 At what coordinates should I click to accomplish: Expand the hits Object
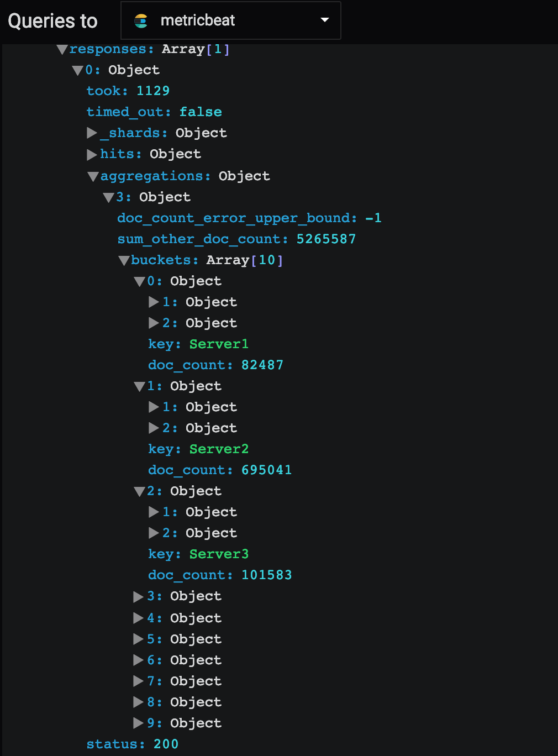point(92,154)
